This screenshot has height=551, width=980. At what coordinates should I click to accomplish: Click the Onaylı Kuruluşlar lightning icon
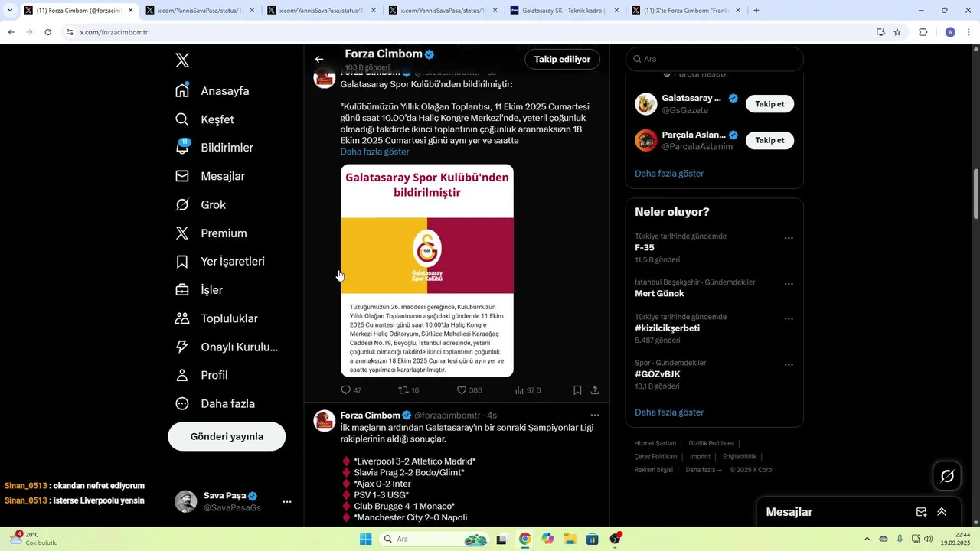coord(182,347)
